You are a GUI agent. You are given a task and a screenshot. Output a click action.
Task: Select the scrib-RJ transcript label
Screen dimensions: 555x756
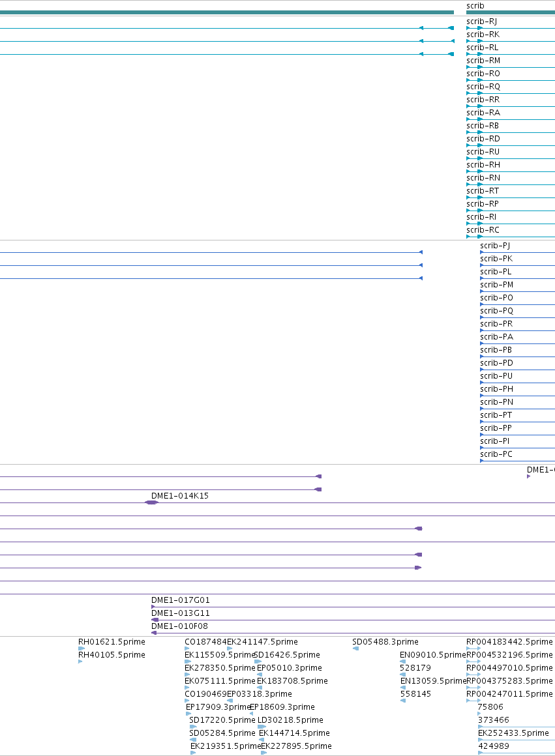pos(481,22)
